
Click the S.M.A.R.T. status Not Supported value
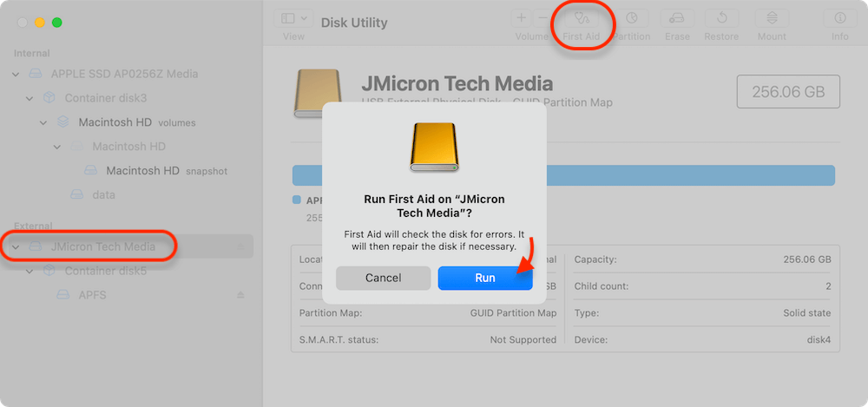(x=523, y=339)
